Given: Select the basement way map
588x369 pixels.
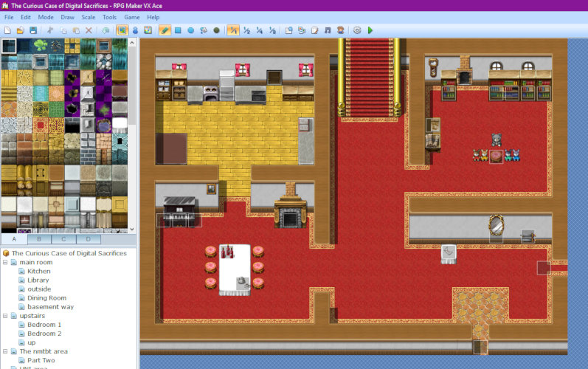Looking at the screenshot, I should (51, 307).
